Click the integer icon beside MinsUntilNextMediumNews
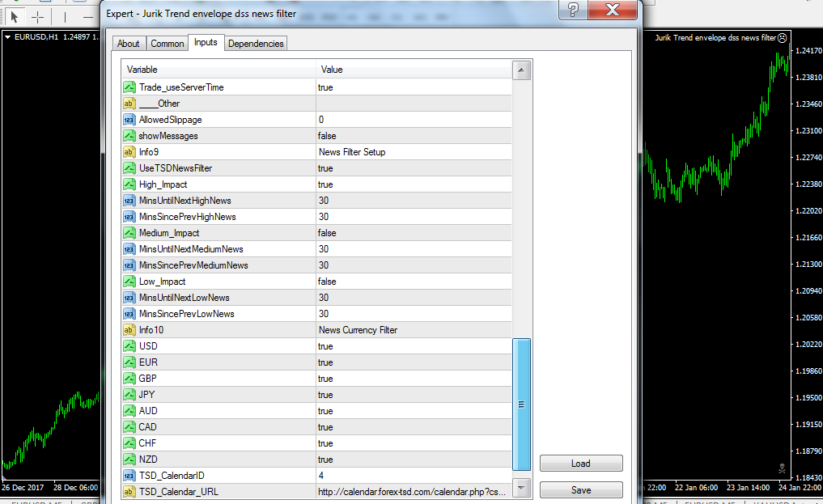The height and width of the screenshot is (504, 823). (x=129, y=249)
